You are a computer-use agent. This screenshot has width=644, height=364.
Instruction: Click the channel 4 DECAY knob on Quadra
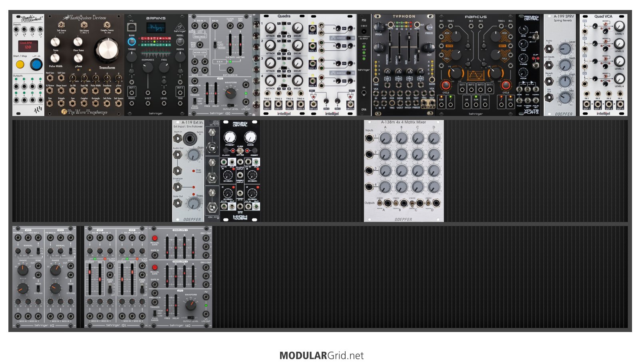tap(297, 80)
